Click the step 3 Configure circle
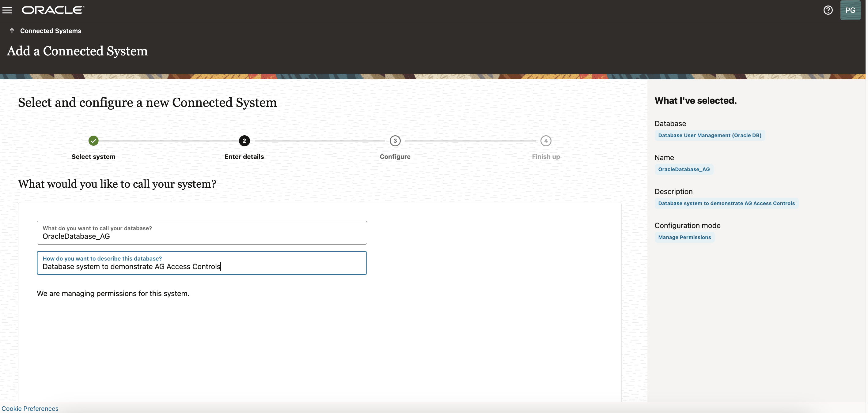The width and height of the screenshot is (868, 413). [x=395, y=141]
